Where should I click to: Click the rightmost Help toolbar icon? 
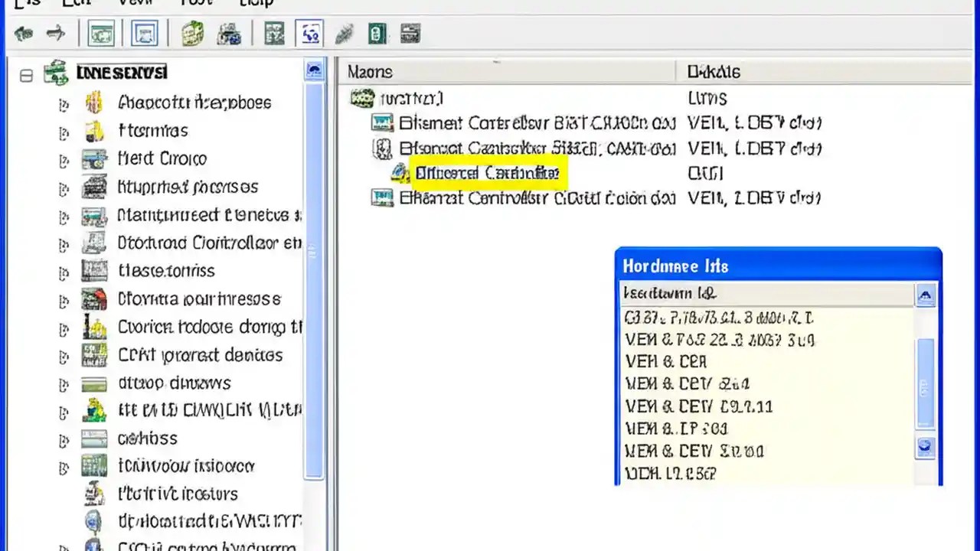pyautogui.click(x=410, y=32)
